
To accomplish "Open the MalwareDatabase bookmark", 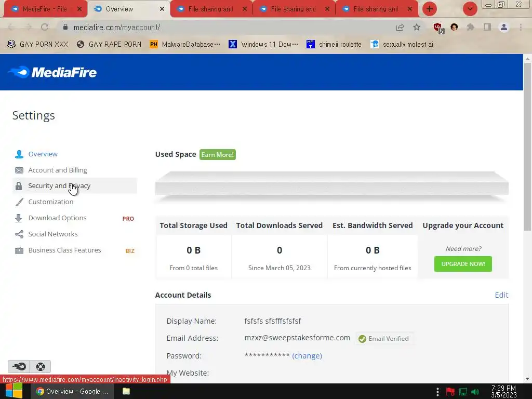I will click(x=185, y=45).
